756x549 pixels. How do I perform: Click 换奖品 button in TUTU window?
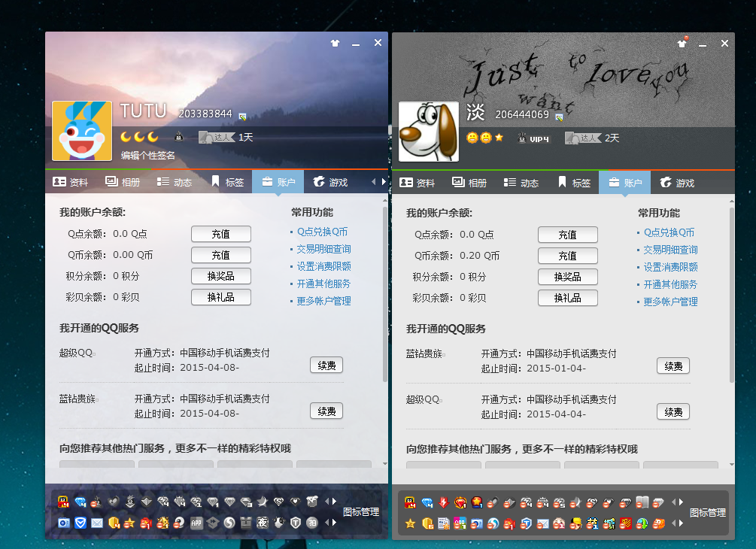(x=221, y=276)
